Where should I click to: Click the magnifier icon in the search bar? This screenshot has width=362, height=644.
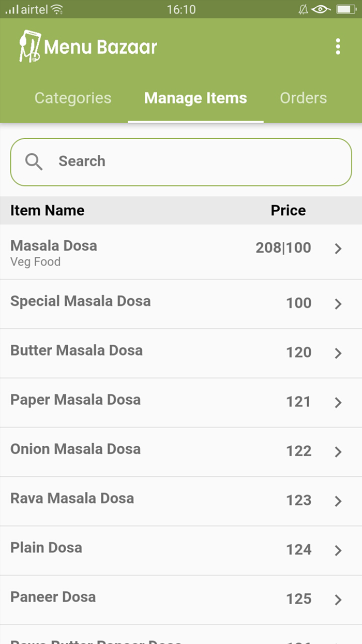click(33, 162)
